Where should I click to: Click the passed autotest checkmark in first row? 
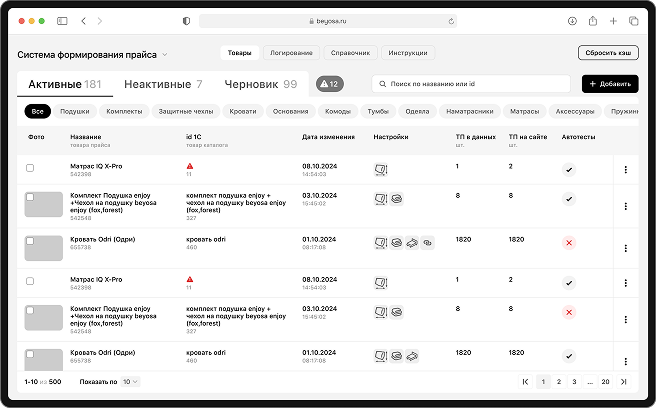[x=568, y=170]
